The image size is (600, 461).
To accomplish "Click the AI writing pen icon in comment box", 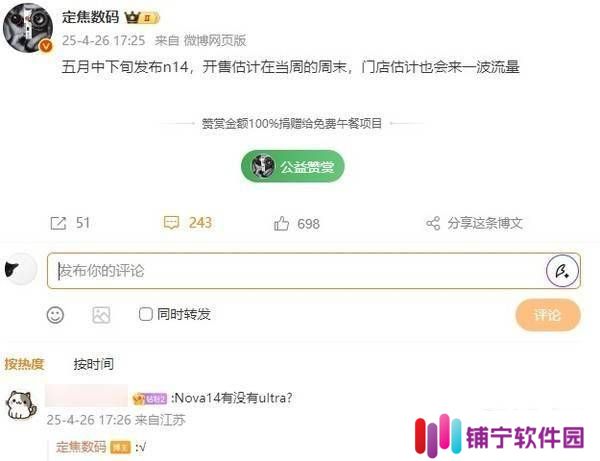I will tap(562, 270).
